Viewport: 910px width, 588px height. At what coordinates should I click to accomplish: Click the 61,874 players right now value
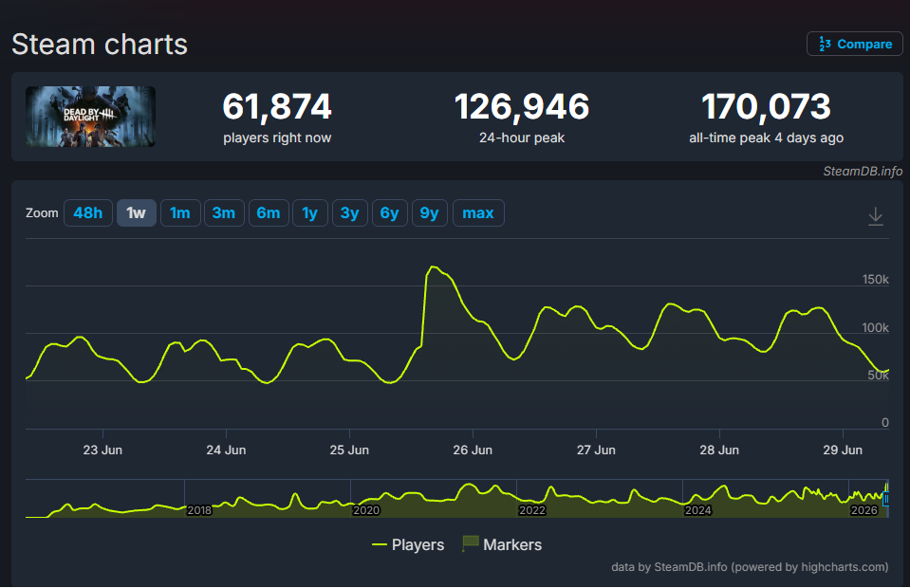coord(277,107)
